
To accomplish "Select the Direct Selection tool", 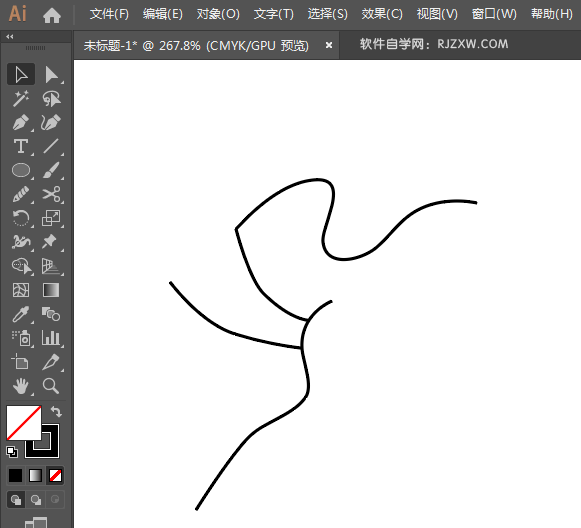I will click(x=51, y=74).
